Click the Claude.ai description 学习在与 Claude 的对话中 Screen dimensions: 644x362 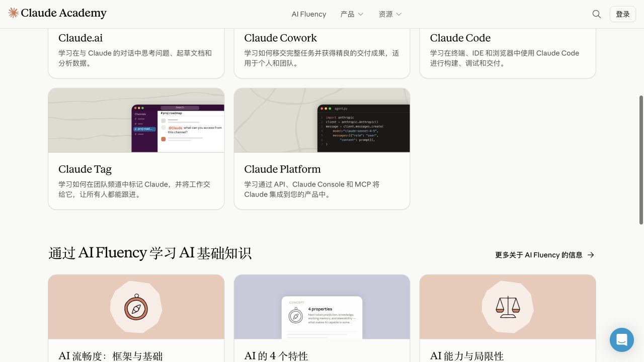point(135,58)
